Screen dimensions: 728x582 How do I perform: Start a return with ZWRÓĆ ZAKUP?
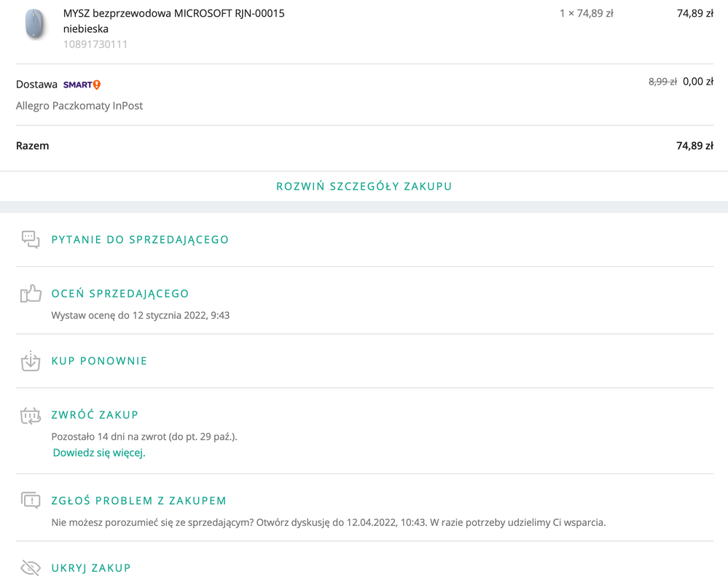tap(95, 415)
